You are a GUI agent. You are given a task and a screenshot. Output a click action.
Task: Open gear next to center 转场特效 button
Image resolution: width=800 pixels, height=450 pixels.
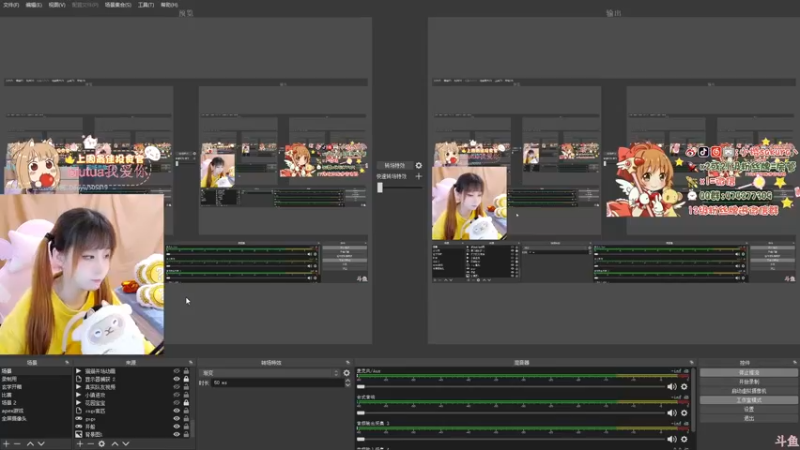point(419,165)
